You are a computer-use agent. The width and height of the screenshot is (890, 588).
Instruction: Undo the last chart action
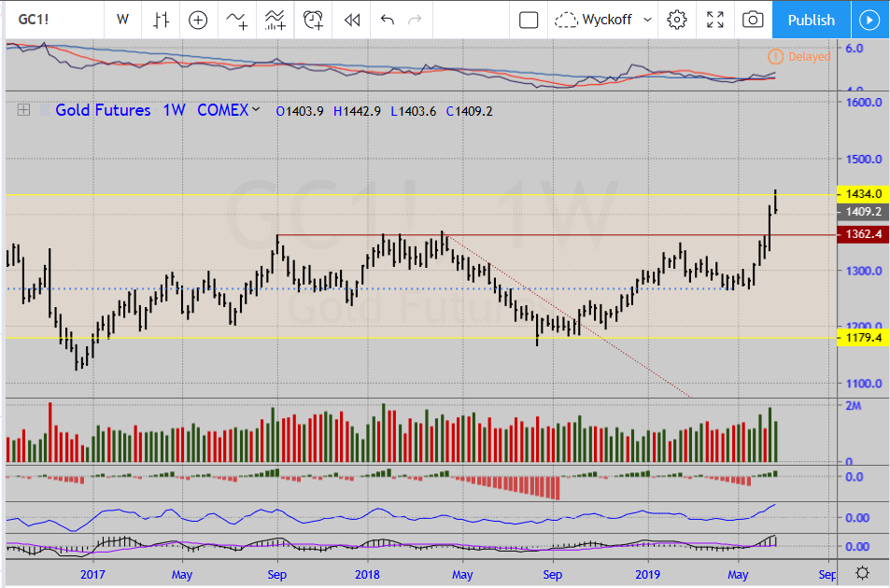(x=388, y=20)
